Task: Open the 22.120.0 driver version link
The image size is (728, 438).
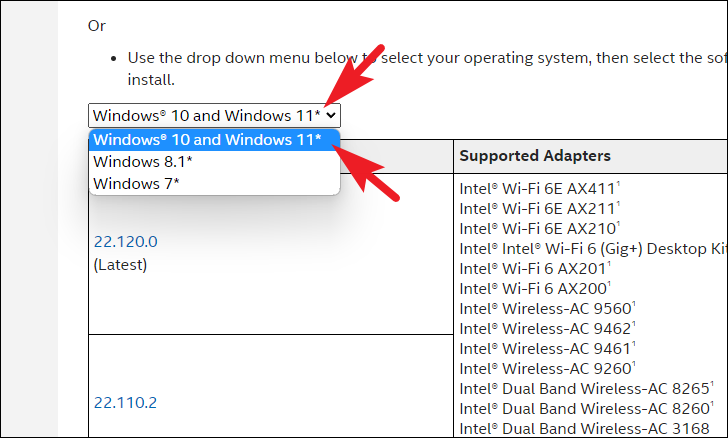Action: pyautogui.click(x=126, y=241)
